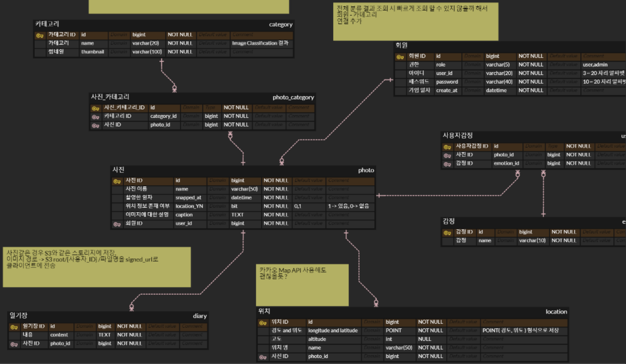Select the foreign key icon for photo_id in 사용자감정

tap(447, 155)
